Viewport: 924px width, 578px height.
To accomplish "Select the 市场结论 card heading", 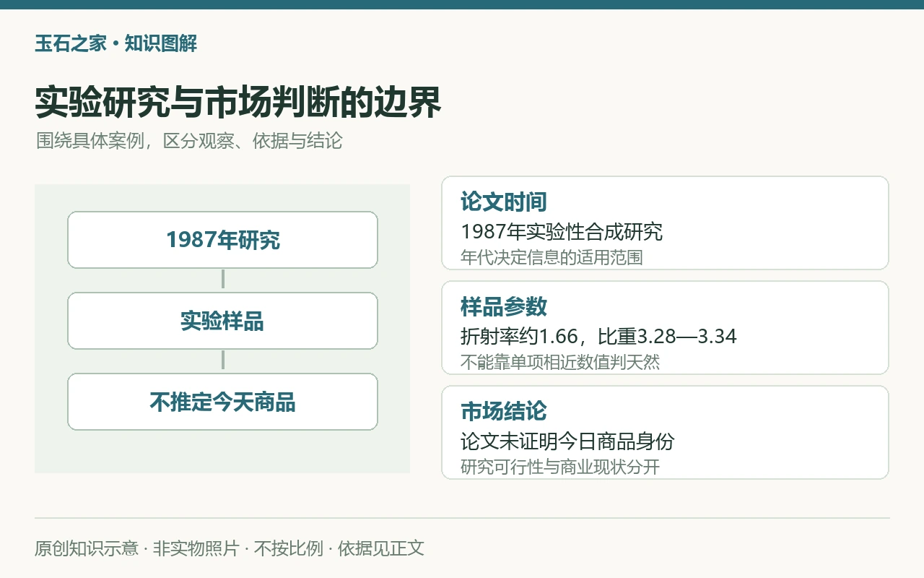I will tap(504, 411).
